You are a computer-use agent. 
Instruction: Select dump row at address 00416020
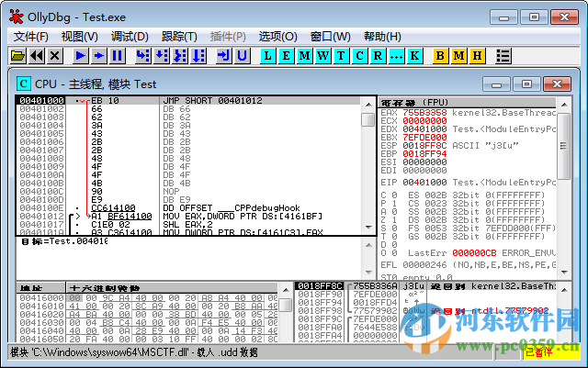(x=147, y=315)
